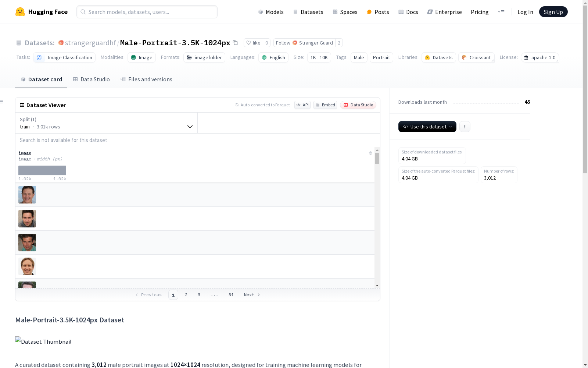Open the API button in viewer
Image resolution: width=588 pixels, height=368 pixels.
302,105
